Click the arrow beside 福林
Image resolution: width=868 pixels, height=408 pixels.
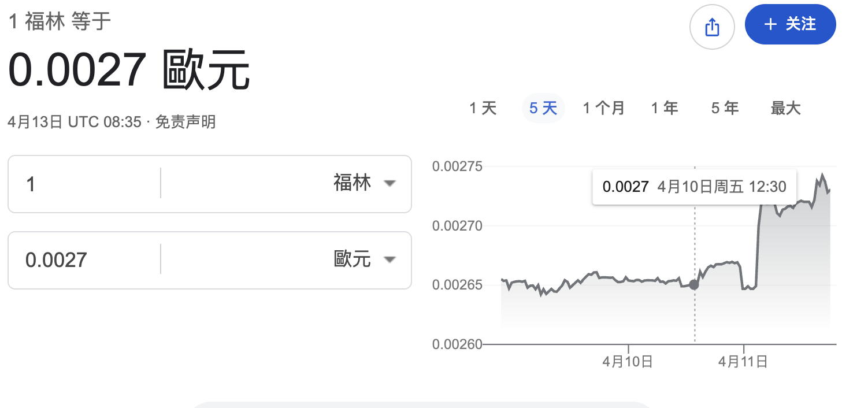pos(390,184)
